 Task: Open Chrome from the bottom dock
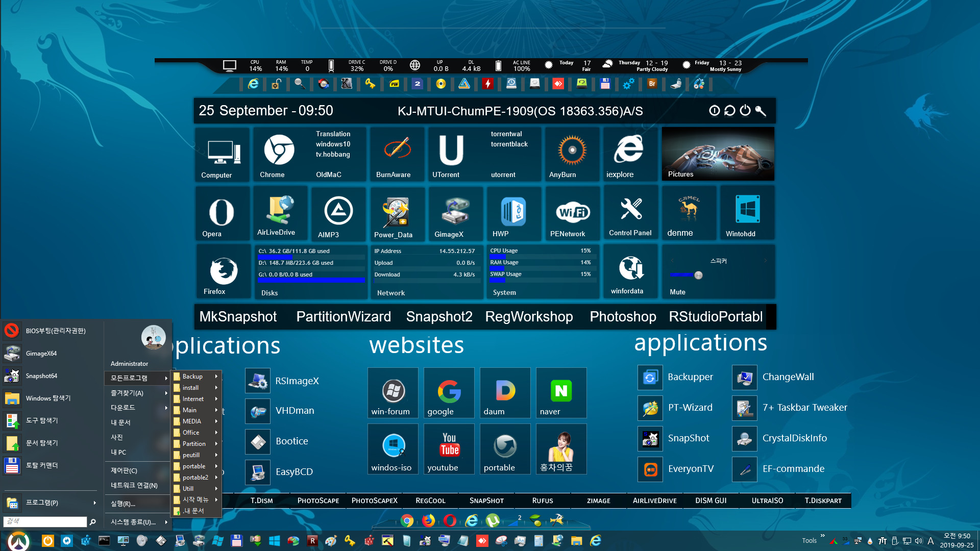click(x=407, y=520)
